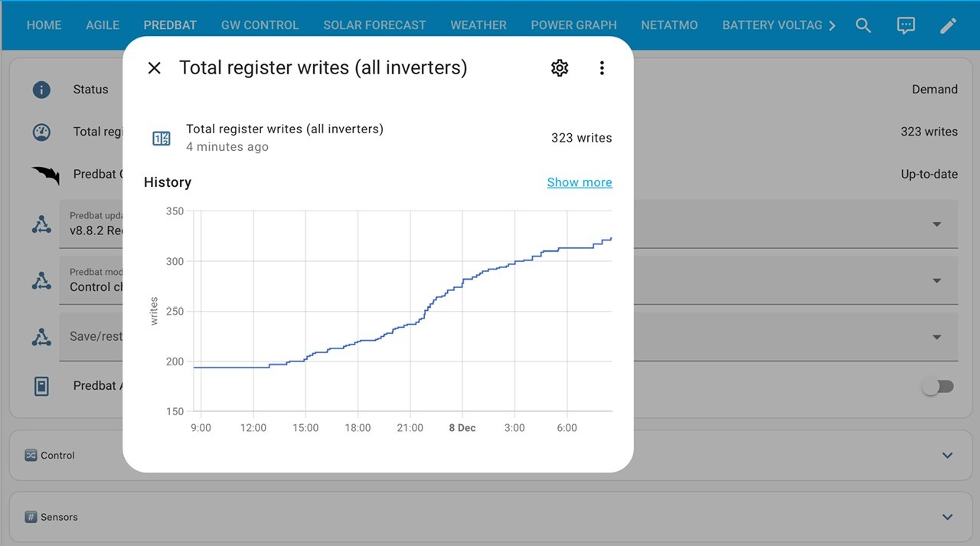Click the counter icon beside Total register writes

tap(162, 139)
